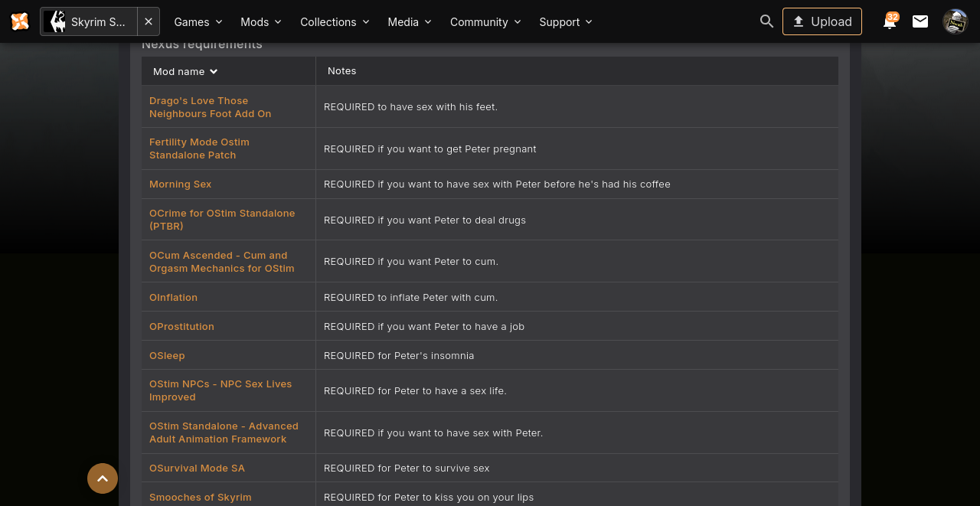
Task: Open the OInflation mod link
Action: pos(173,297)
